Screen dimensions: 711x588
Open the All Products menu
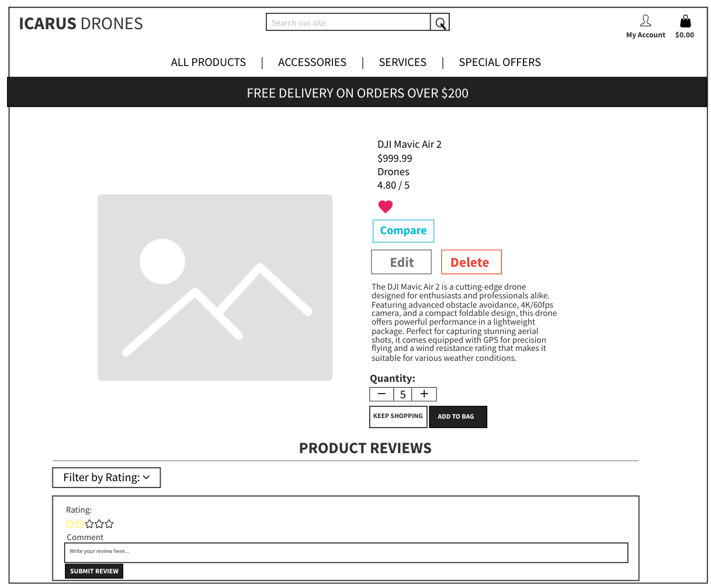coord(208,62)
